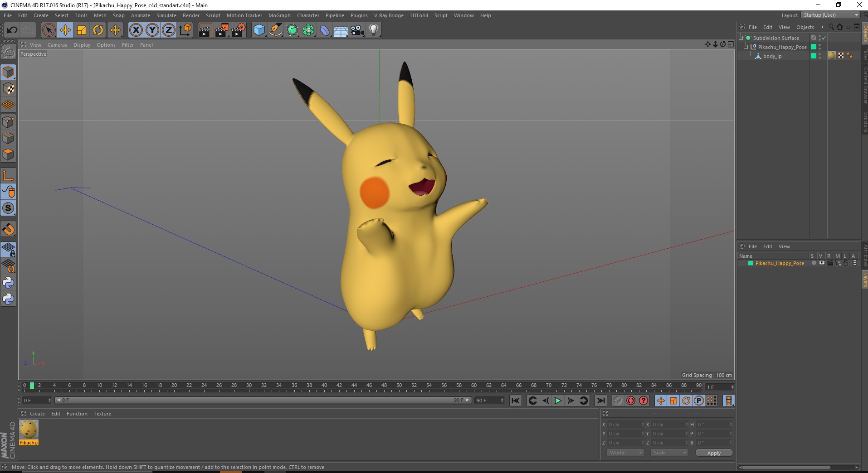Open the MoGraph menu
Image resolution: width=868 pixels, height=473 pixels.
(x=279, y=15)
